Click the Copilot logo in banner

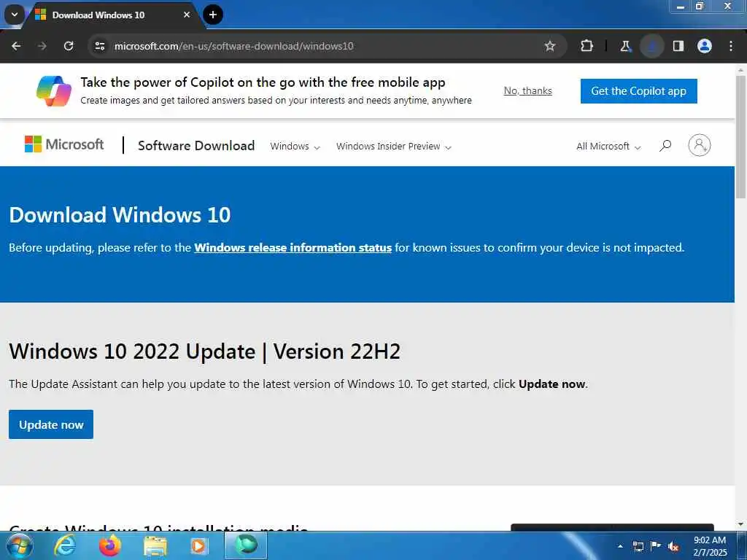click(54, 91)
